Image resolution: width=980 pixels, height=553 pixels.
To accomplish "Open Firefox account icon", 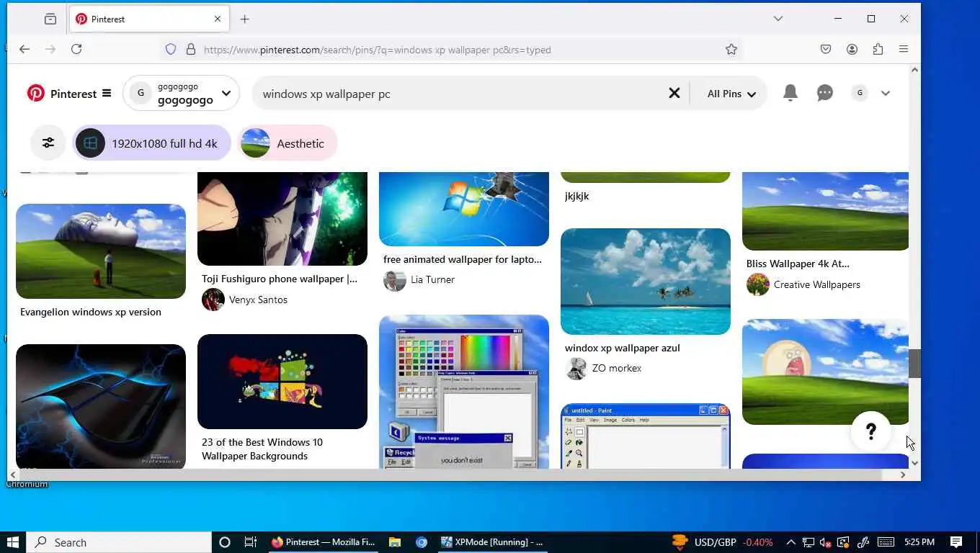I will [852, 49].
